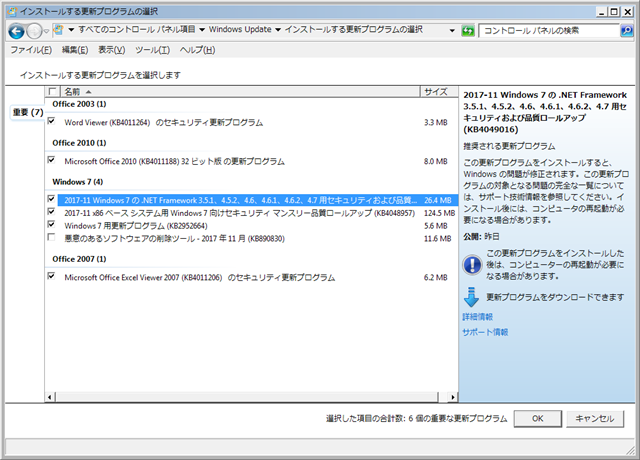Viewport: 640px width, 460px height.
Task: Select Windows 7 用更新プログラム (KB2952664) row text
Action: (136, 226)
